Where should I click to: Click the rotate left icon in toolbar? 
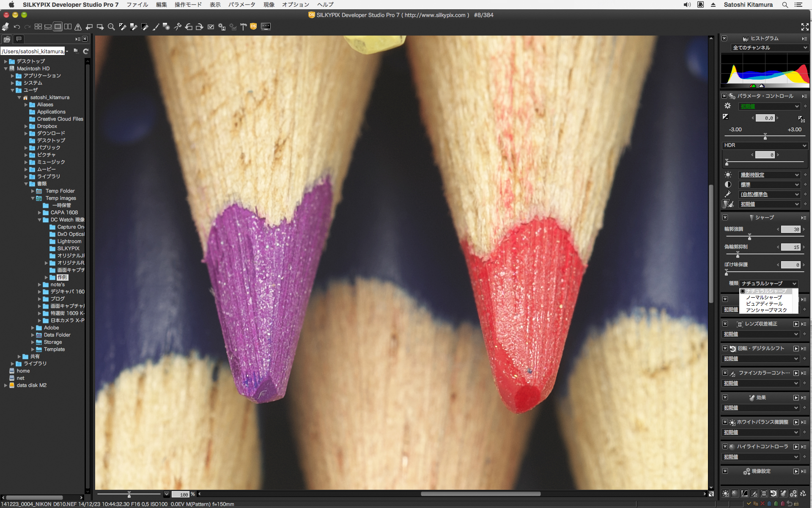[x=189, y=27]
